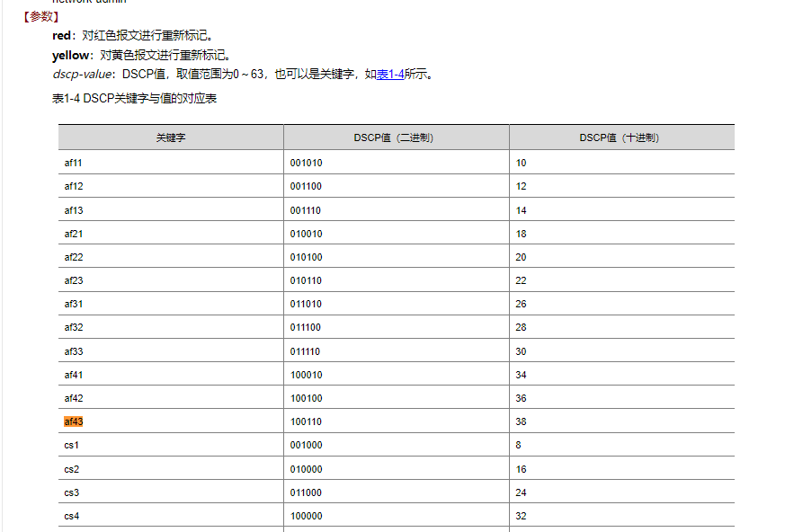
Task: Click decimal value 32 in cs4 row
Action: click(x=521, y=517)
